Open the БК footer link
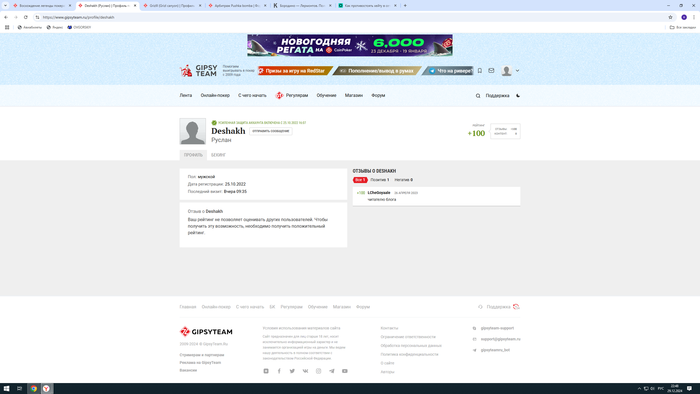This screenshot has height=394, width=700. click(x=272, y=307)
